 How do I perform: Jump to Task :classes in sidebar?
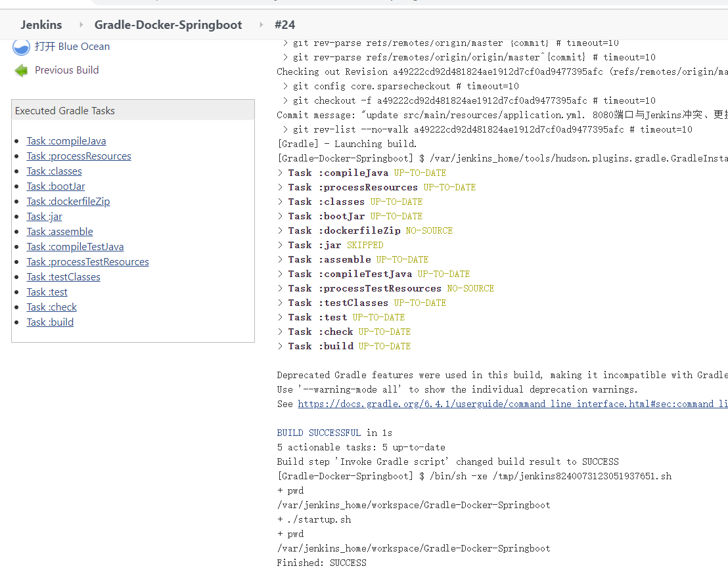55,171
